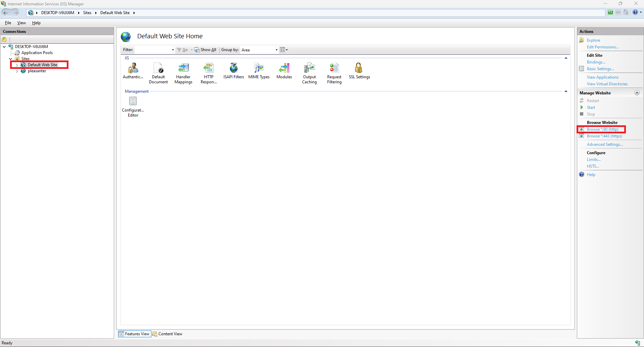Click the home icon in top-right toolbar
Viewport: 644px width, 347px height.
(x=626, y=12)
